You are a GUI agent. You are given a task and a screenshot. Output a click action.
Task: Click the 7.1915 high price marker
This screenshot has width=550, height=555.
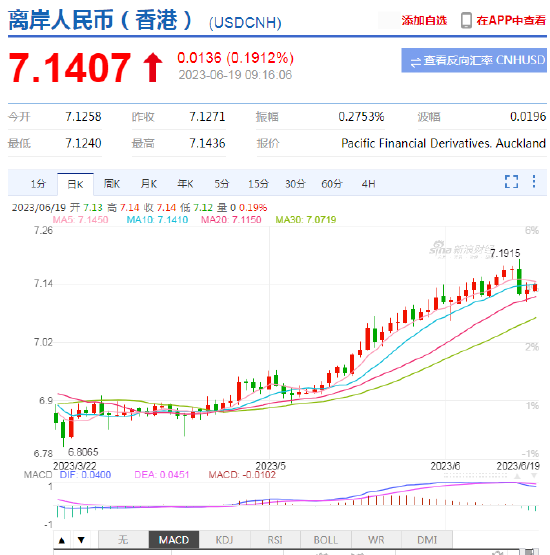[x=505, y=253]
